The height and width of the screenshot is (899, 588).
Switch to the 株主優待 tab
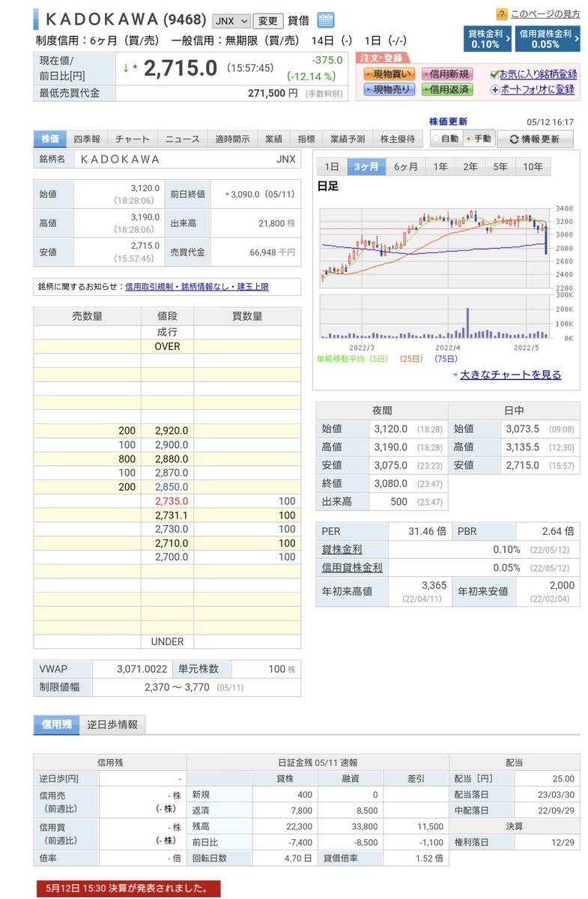[398, 139]
